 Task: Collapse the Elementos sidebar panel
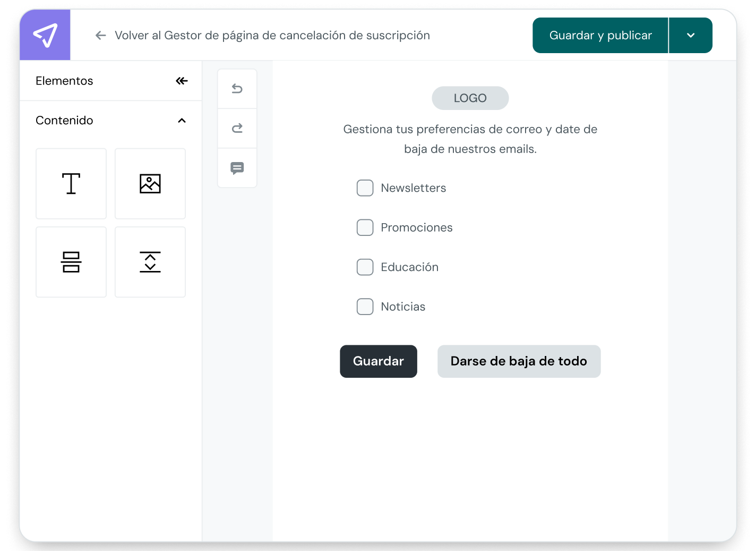point(182,81)
